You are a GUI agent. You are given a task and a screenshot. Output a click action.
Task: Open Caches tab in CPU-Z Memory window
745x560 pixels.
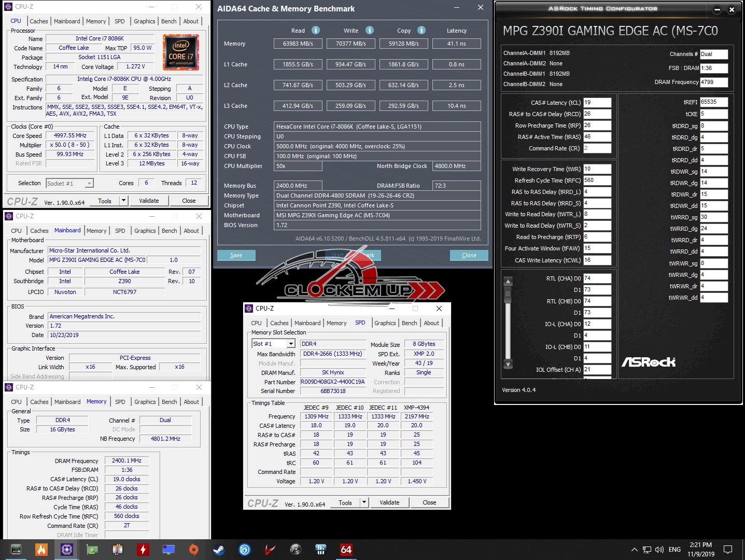[x=39, y=402]
